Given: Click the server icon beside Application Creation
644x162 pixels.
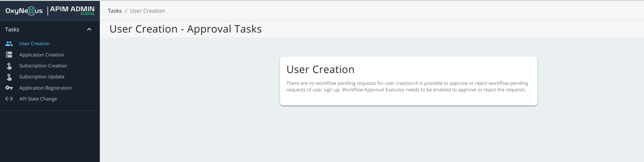Looking at the screenshot, I should [9, 55].
